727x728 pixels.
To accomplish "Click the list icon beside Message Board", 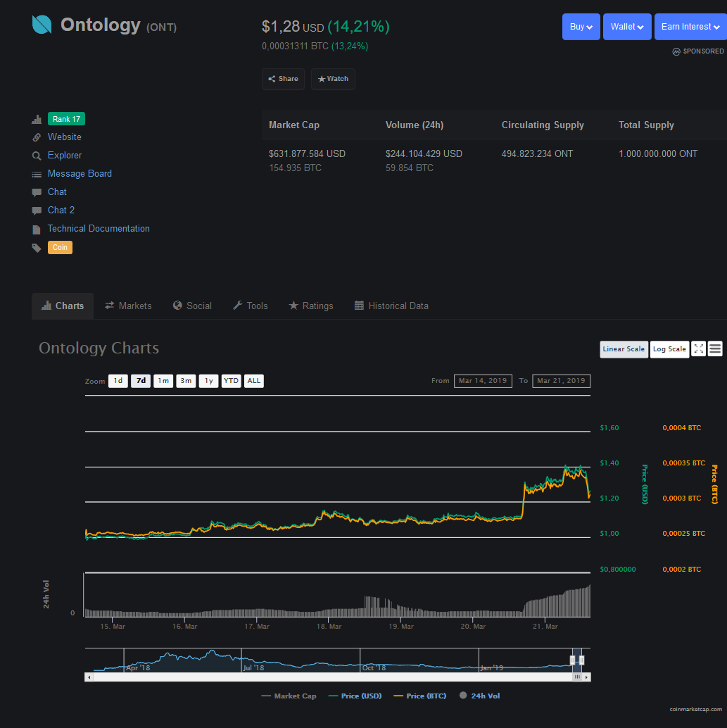I will tap(37, 174).
